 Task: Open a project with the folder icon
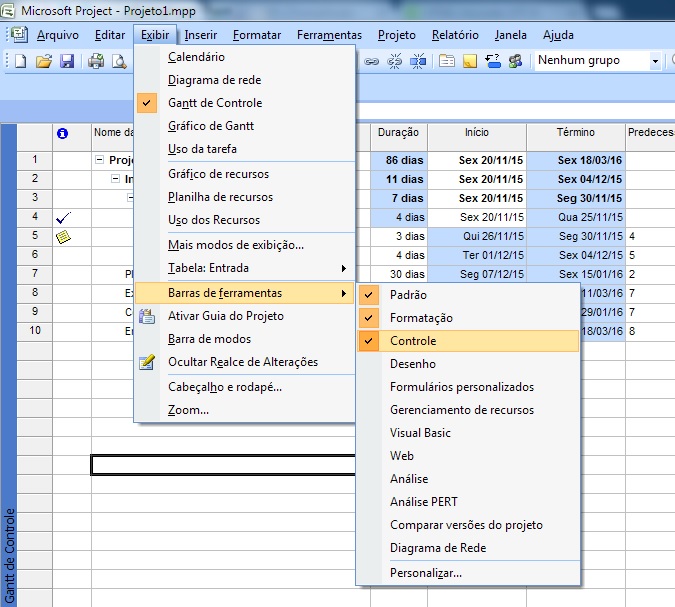point(43,61)
